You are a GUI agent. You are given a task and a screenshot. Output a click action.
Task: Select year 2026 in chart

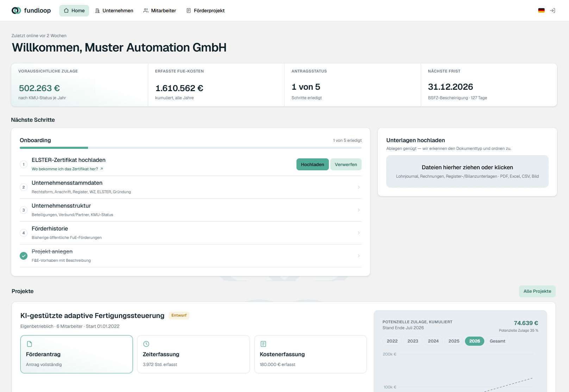pyautogui.click(x=475, y=341)
